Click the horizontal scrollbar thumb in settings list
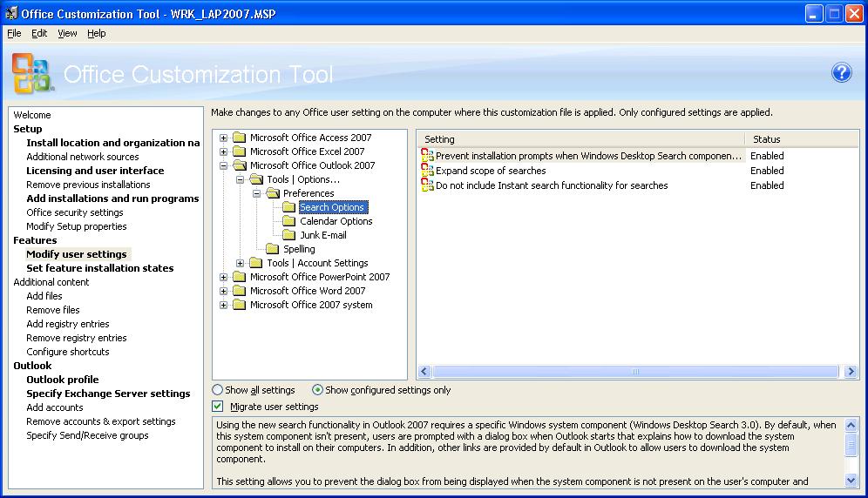868x498 pixels. tap(635, 371)
